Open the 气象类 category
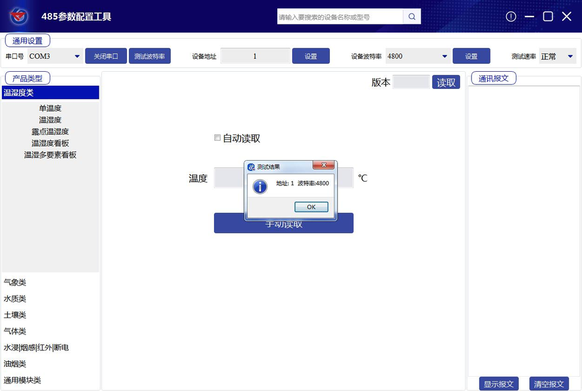The width and height of the screenshot is (582, 392). 15,282
